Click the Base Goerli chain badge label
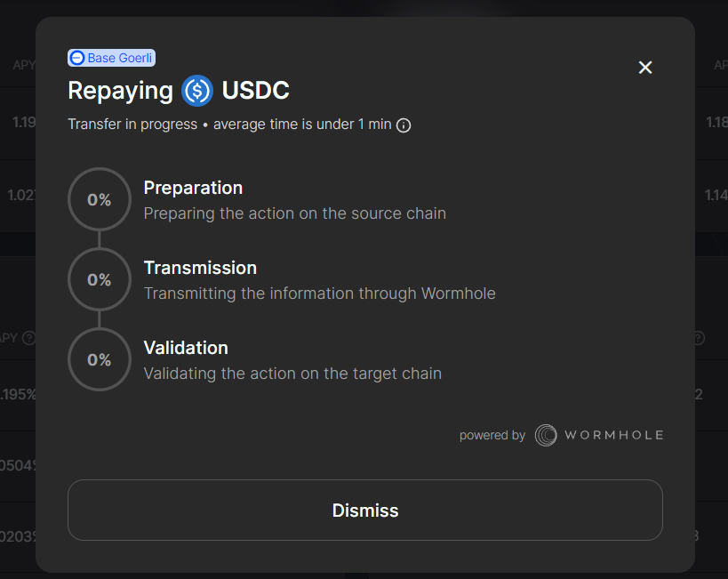Screen dimensions: 728x579 pos(119,58)
